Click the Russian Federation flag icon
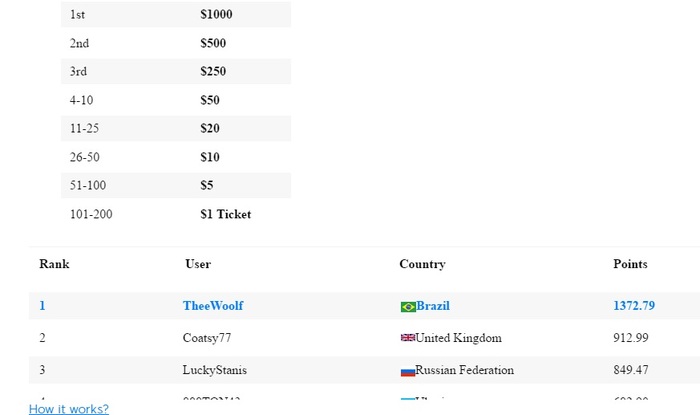 407,371
